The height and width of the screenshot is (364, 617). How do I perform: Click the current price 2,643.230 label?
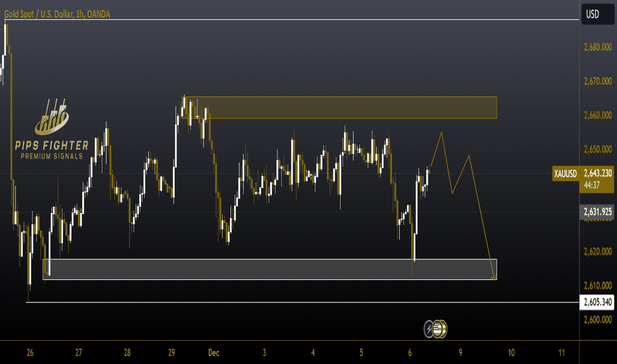(598, 173)
